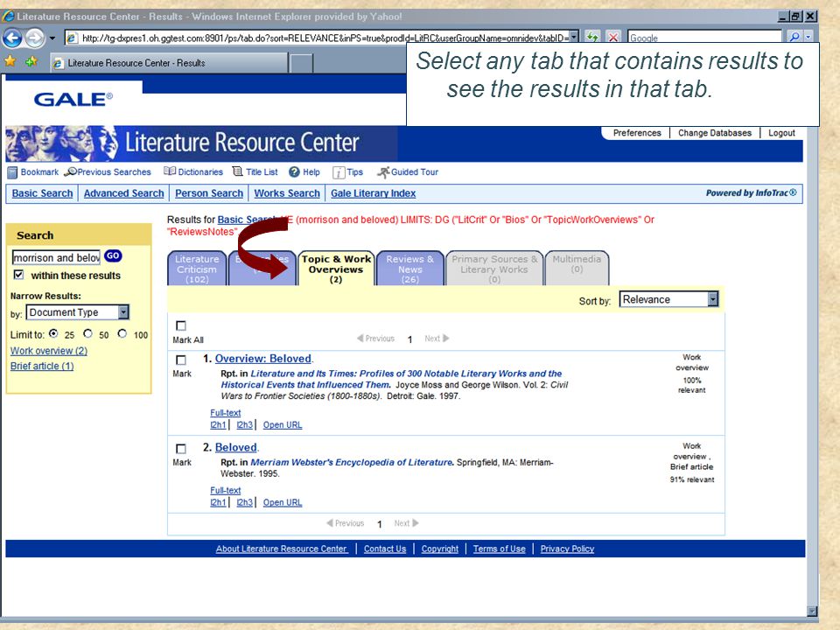Mark the Beloved Merriam Webster result checkbox
The image size is (840, 630).
181,448
